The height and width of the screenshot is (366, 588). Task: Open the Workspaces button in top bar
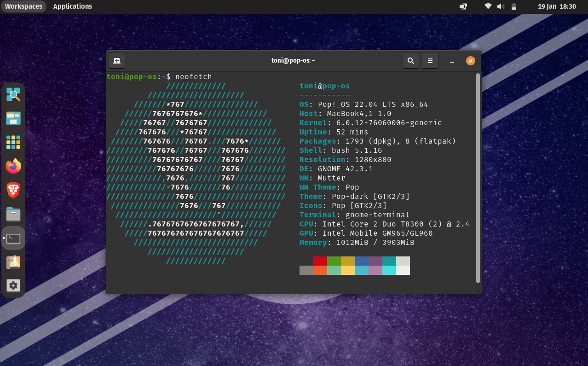tap(23, 6)
